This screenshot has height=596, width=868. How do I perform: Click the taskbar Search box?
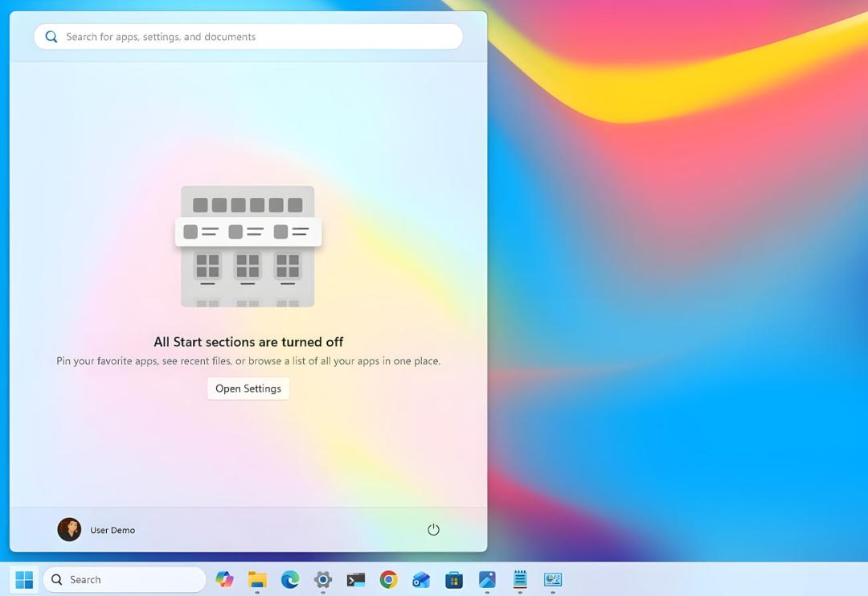(x=125, y=579)
